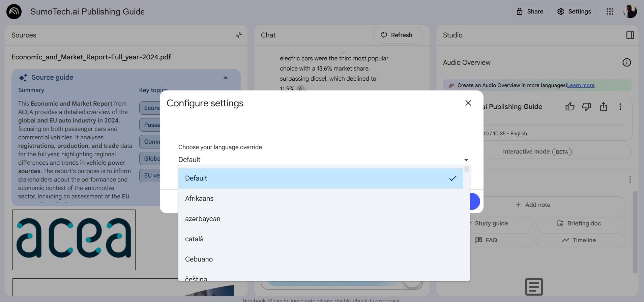Click the 'Audio Overview' heading
The image size is (644, 302).
click(467, 62)
